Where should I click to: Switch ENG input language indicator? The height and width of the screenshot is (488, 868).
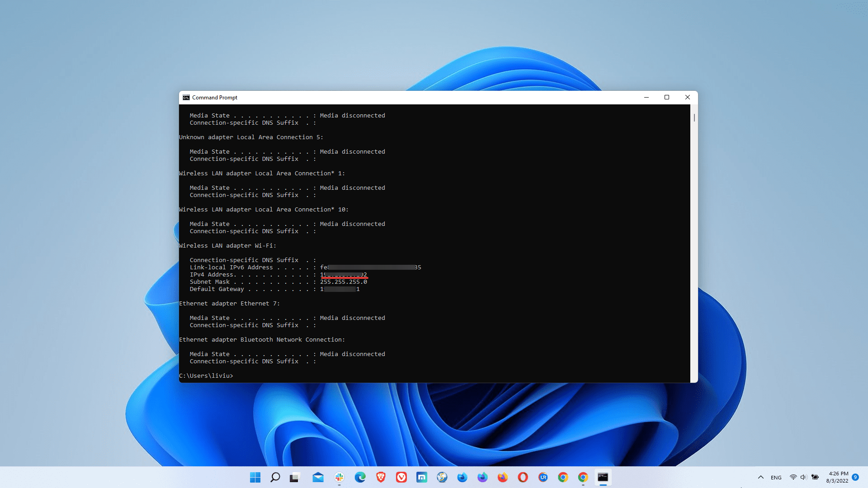[776, 478]
